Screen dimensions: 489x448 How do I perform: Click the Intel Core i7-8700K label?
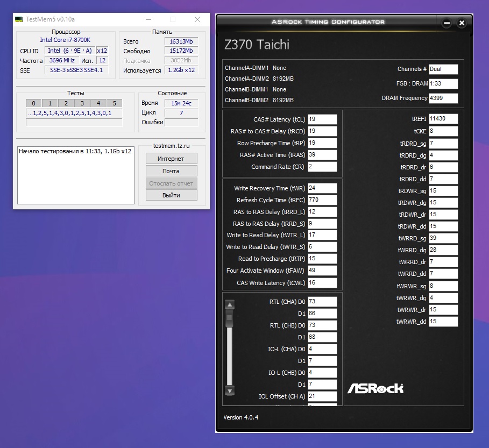(x=65, y=40)
